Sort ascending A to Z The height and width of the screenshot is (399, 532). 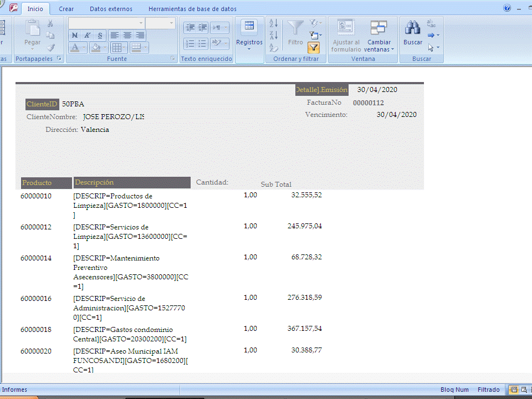tap(273, 23)
